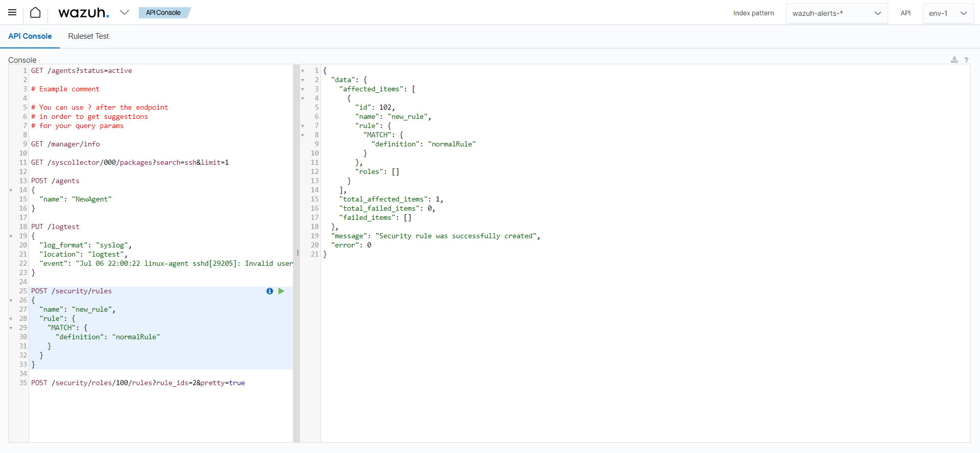Export the response with the download icon

[954, 60]
